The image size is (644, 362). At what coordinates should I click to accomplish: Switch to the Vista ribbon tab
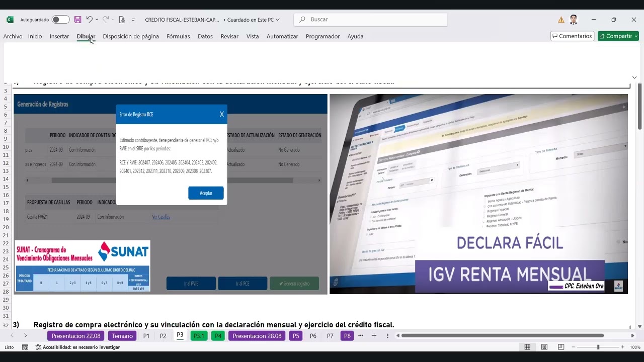253,36
